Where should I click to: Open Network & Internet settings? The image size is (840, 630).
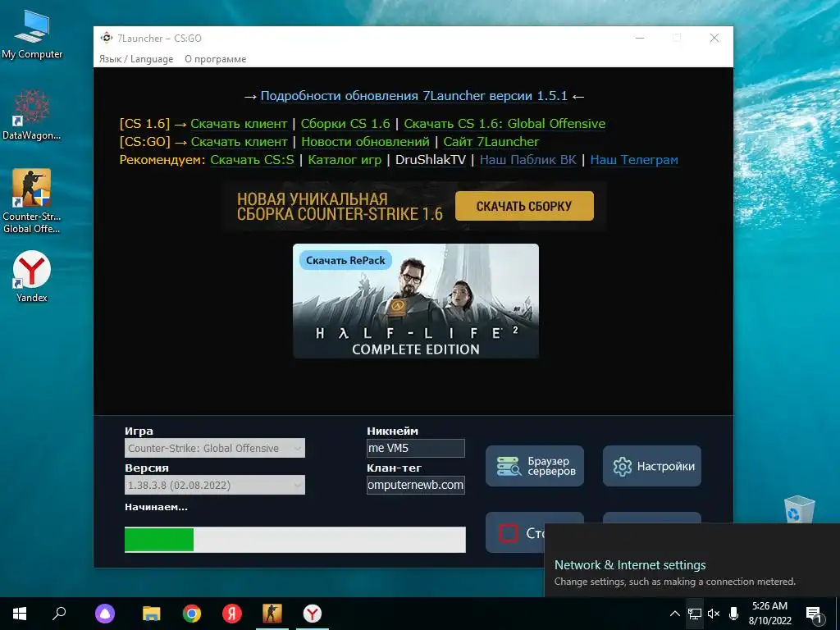[x=630, y=565]
